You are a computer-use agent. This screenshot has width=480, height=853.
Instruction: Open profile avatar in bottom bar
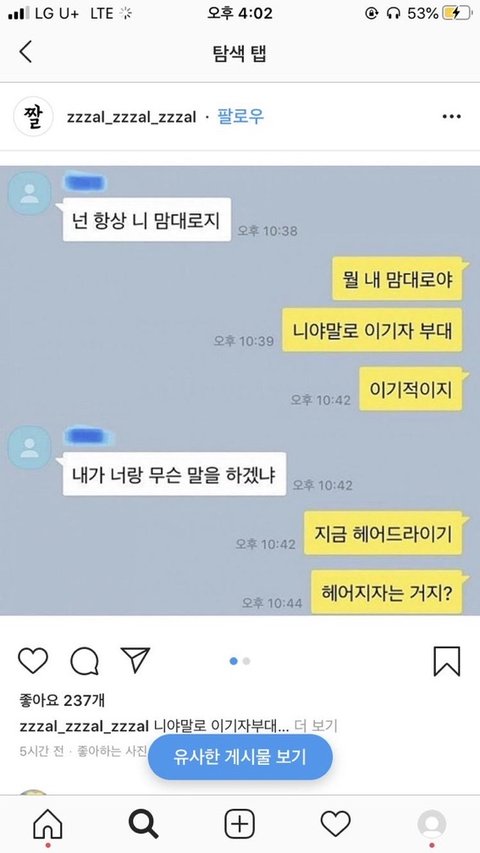432,824
